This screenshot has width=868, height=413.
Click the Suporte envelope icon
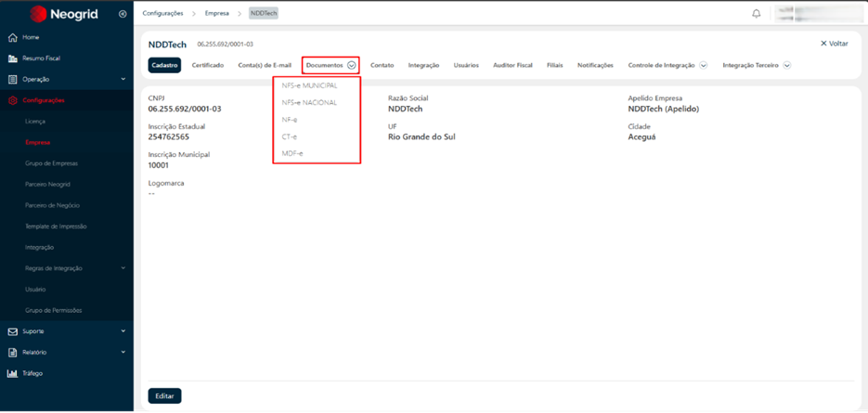coord(13,331)
